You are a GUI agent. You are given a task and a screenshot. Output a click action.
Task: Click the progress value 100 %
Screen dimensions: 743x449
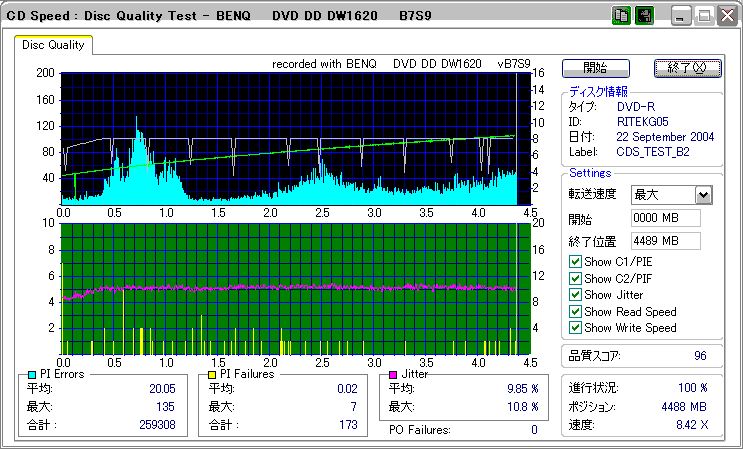[x=693, y=388]
